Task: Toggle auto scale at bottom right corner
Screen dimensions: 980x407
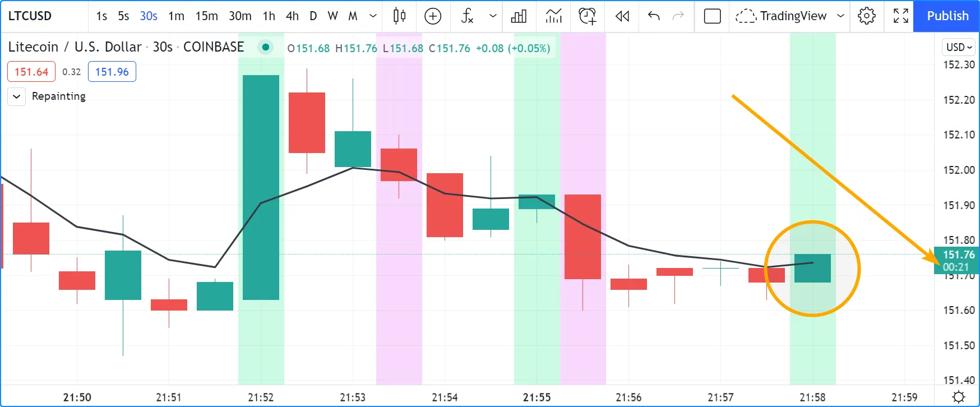Action: coord(959,397)
